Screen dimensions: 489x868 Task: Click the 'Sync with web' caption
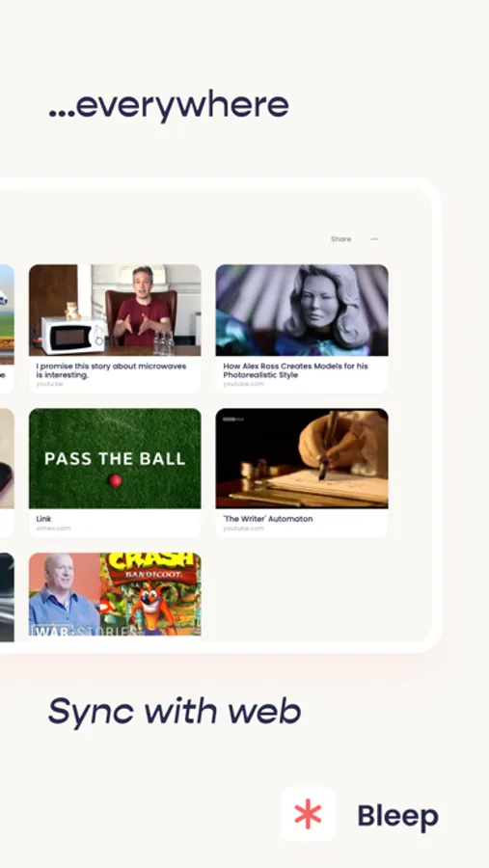(175, 712)
